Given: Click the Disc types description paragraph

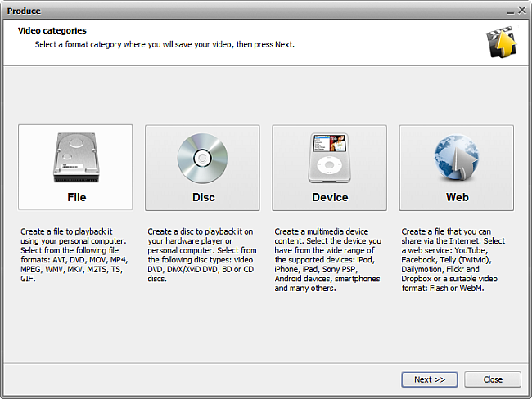Looking at the screenshot, I should click(202, 255).
